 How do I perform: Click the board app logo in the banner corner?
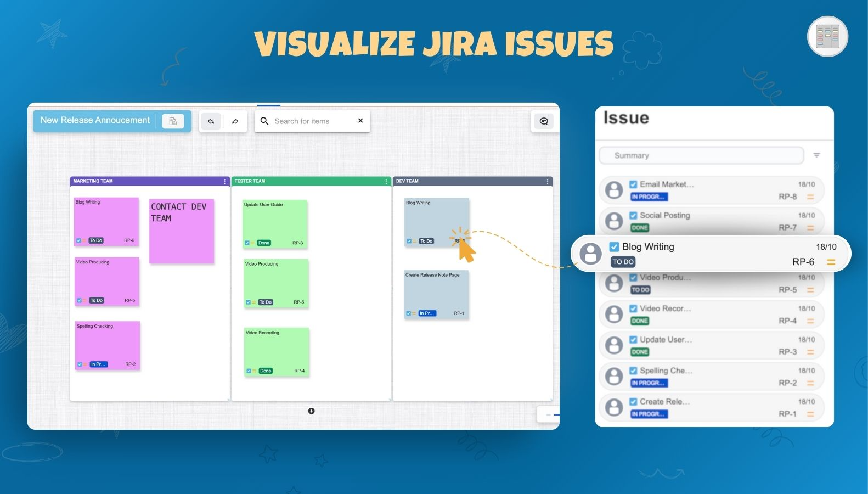coord(827,37)
